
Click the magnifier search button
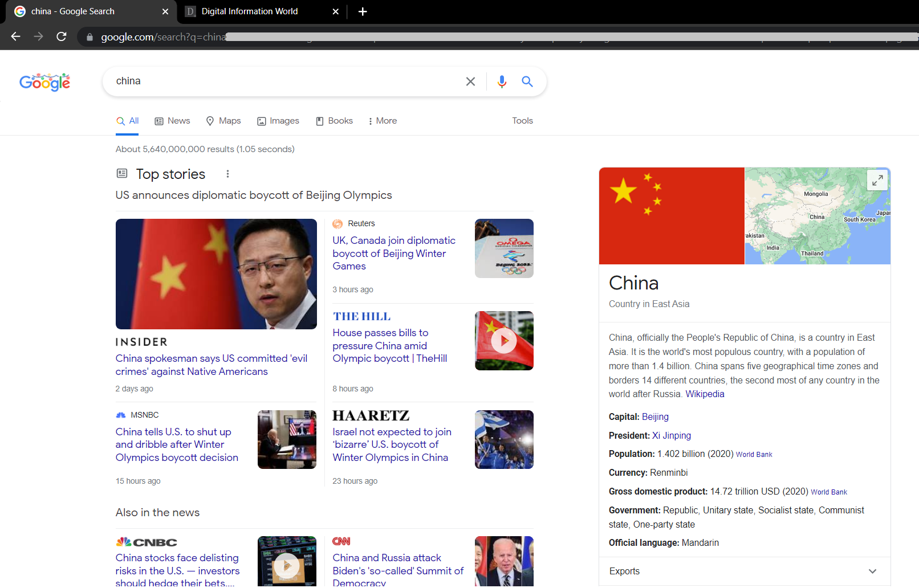point(527,81)
